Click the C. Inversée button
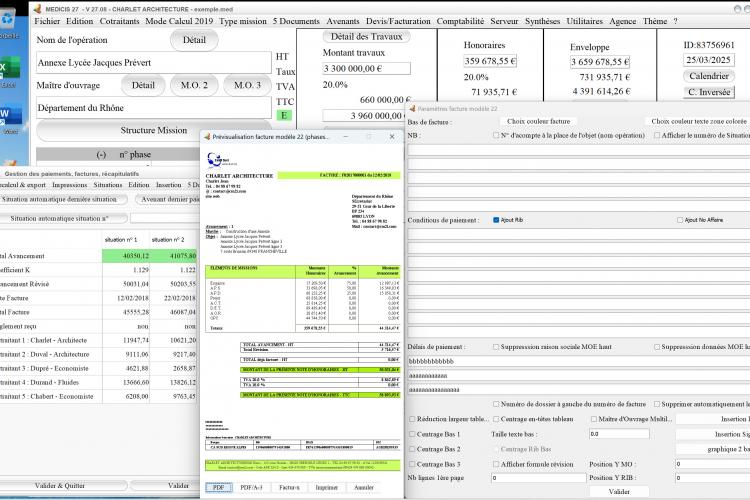The height and width of the screenshot is (500, 750). point(709,92)
